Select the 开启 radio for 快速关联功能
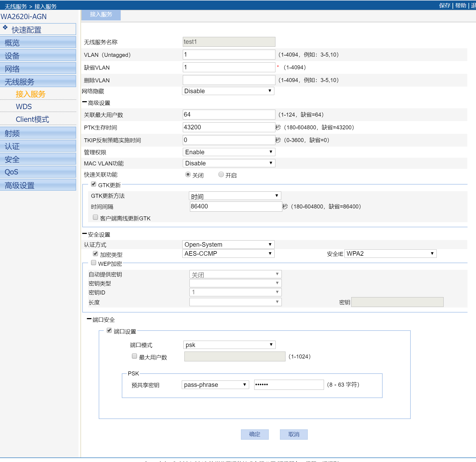The width and height of the screenshot is (476, 462). click(x=221, y=174)
